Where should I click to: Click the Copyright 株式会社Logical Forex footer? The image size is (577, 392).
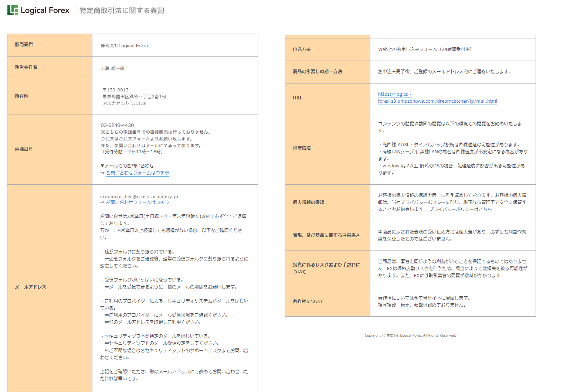click(410, 335)
